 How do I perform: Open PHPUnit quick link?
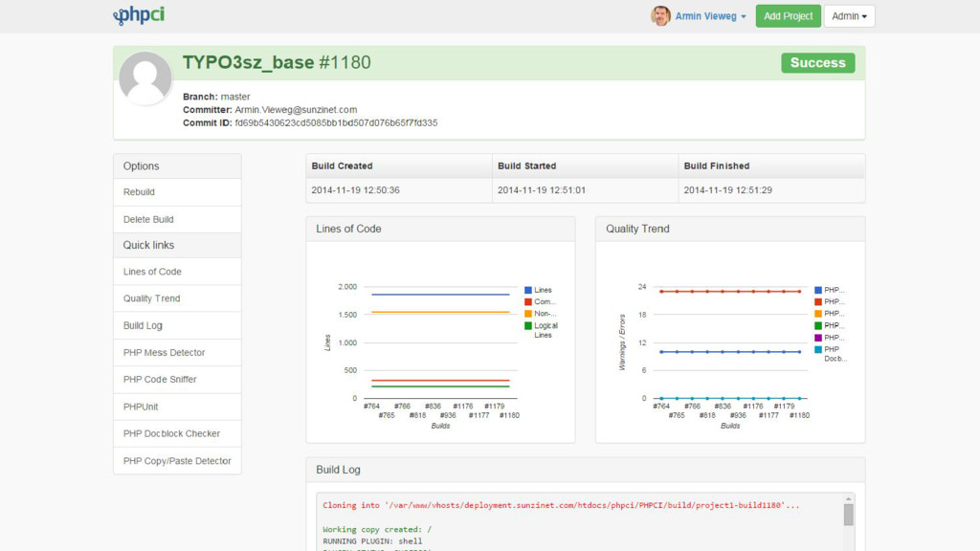click(177, 407)
